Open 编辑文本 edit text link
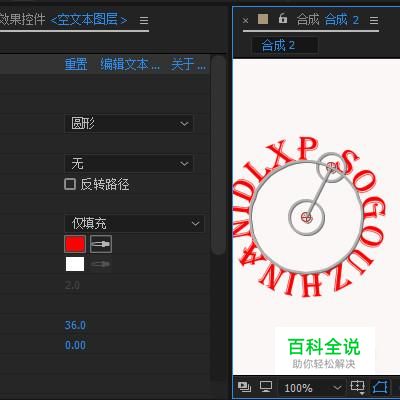The image size is (400, 400). 130,64
